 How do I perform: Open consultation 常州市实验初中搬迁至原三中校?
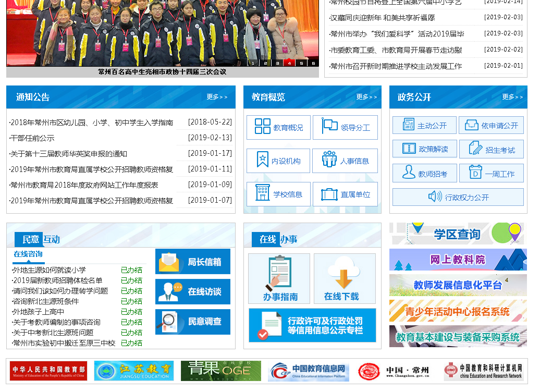64,343
